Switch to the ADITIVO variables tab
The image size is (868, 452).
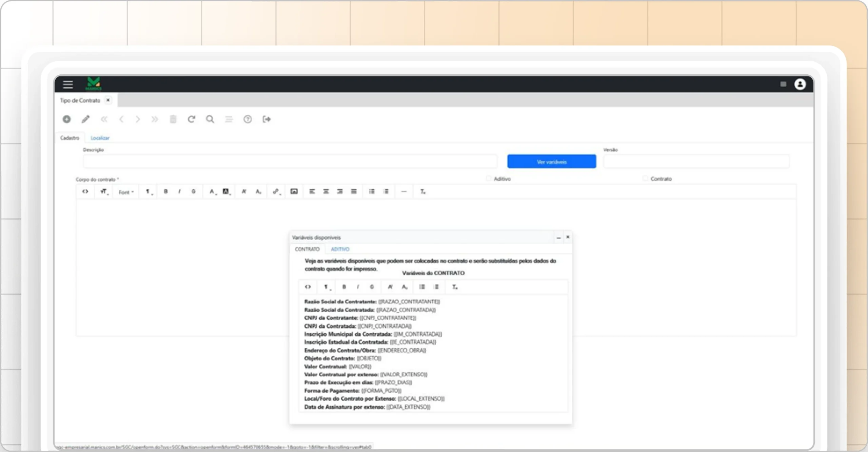[340, 249]
